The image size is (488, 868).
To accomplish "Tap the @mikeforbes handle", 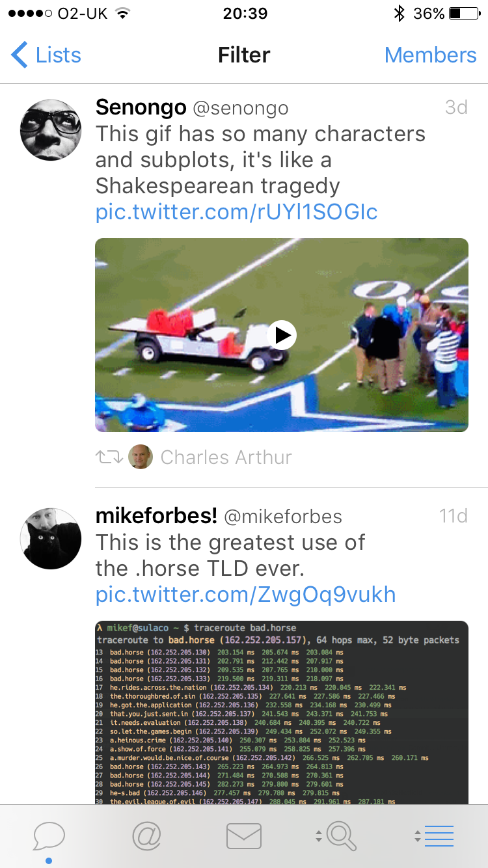I will (283, 517).
